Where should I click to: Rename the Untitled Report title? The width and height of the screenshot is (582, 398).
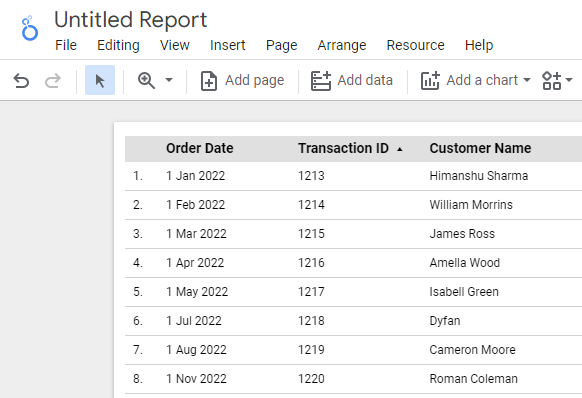(x=131, y=20)
